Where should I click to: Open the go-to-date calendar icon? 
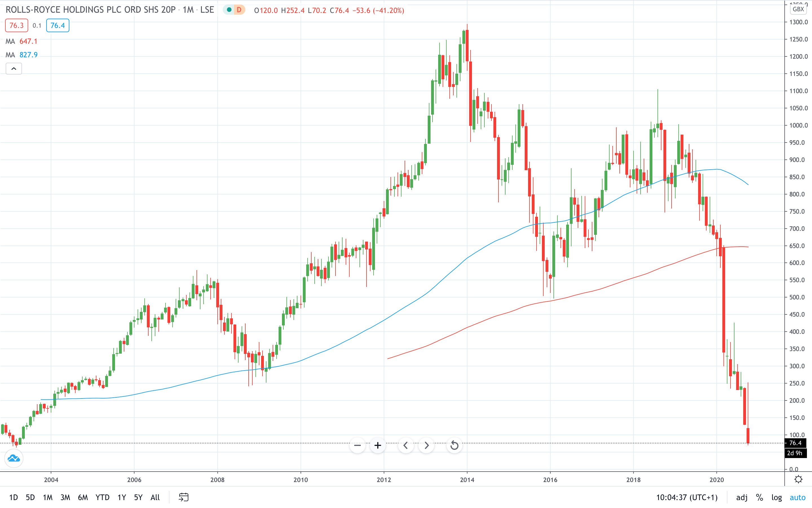[184, 497]
